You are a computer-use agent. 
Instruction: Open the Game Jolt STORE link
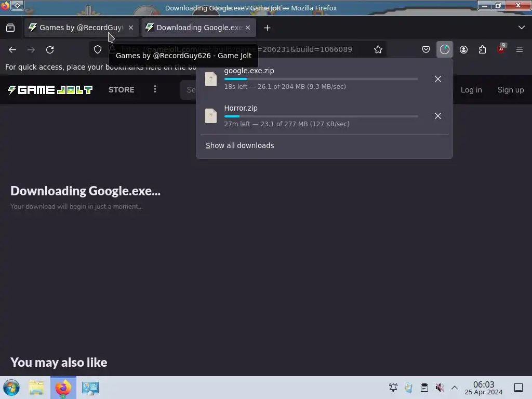tap(122, 89)
